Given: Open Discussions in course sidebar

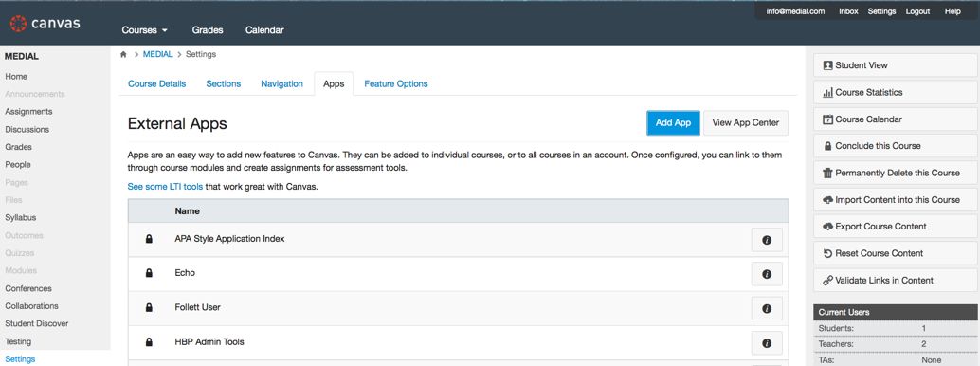Looking at the screenshot, I should tap(27, 130).
